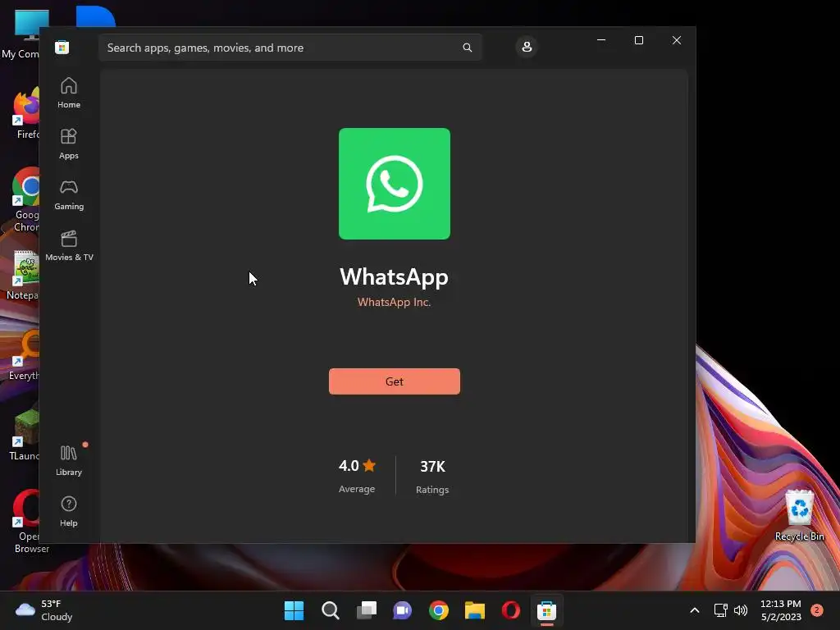Click the search magnifier icon in Store
This screenshot has height=630, width=840.
(x=467, y=48)
